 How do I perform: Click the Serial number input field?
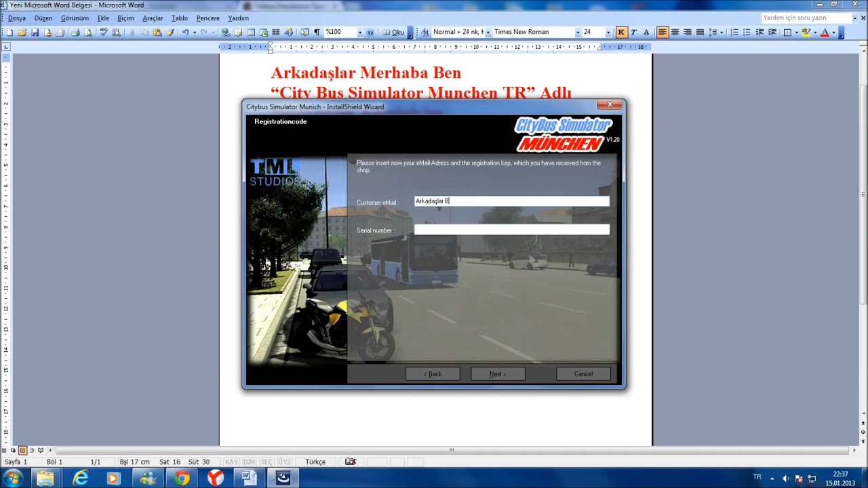click(x=512, y=230)
